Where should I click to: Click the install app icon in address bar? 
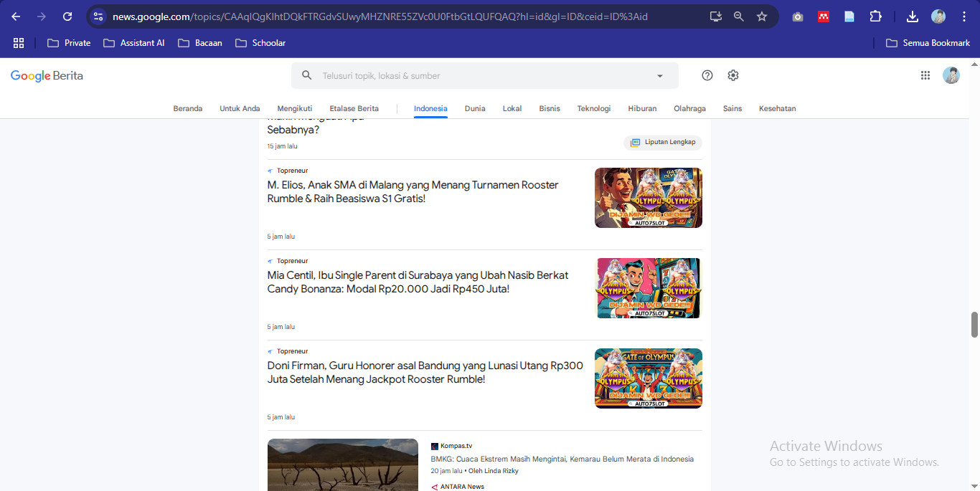coord(715,16)
